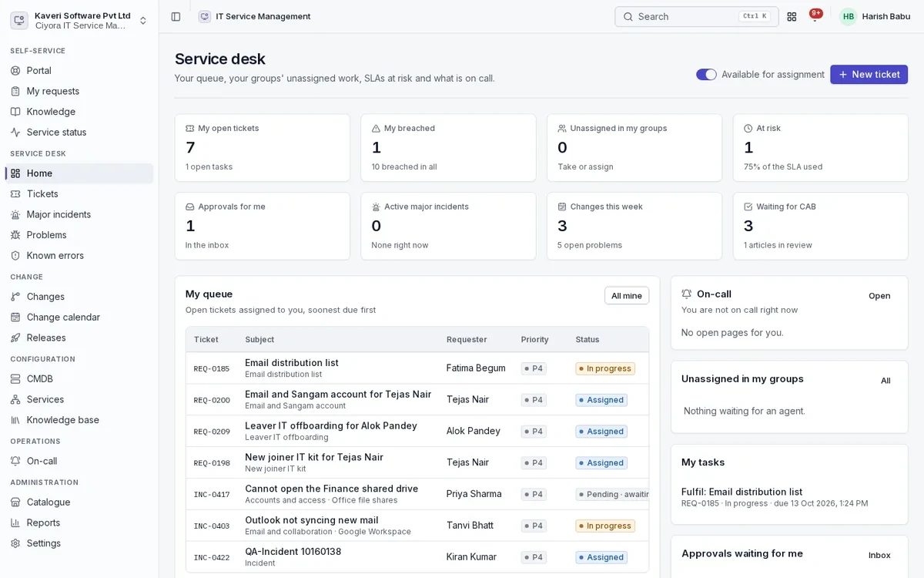
Task: Click the CMDB database icon
Action: tap(15, 379)
